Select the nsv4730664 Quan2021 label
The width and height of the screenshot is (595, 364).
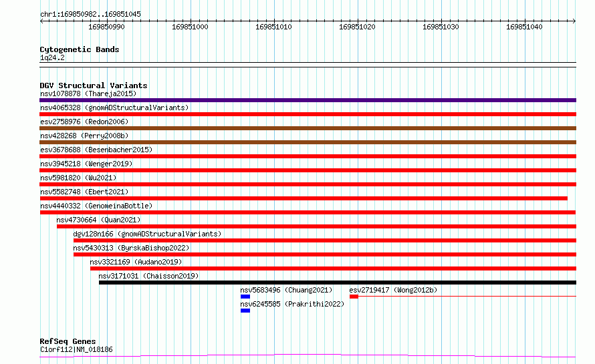[x=98, y=220]
